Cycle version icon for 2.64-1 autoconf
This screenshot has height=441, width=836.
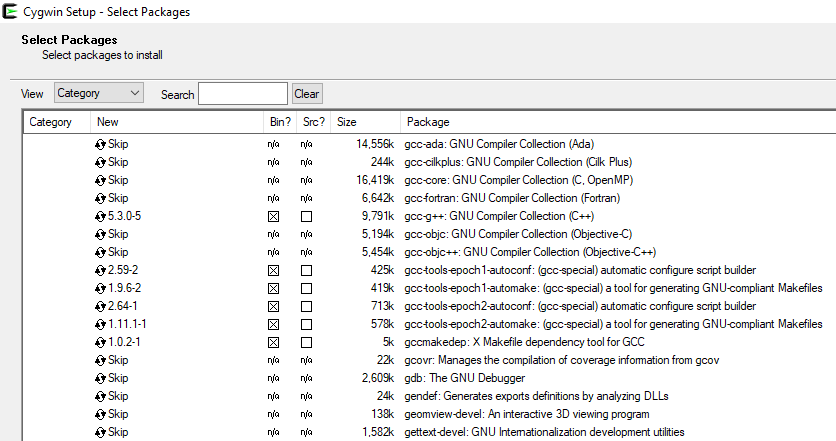(100, 307)
